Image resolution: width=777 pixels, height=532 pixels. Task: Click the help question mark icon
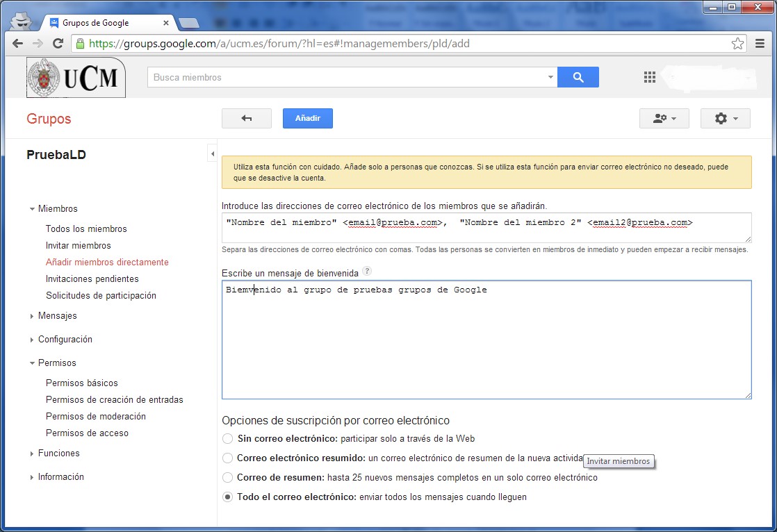pyautogui.click(x=367, y=271)
